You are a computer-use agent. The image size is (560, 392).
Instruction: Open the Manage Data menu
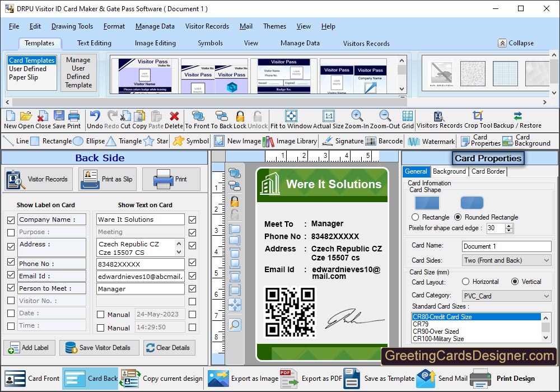(x=155, y=26)
